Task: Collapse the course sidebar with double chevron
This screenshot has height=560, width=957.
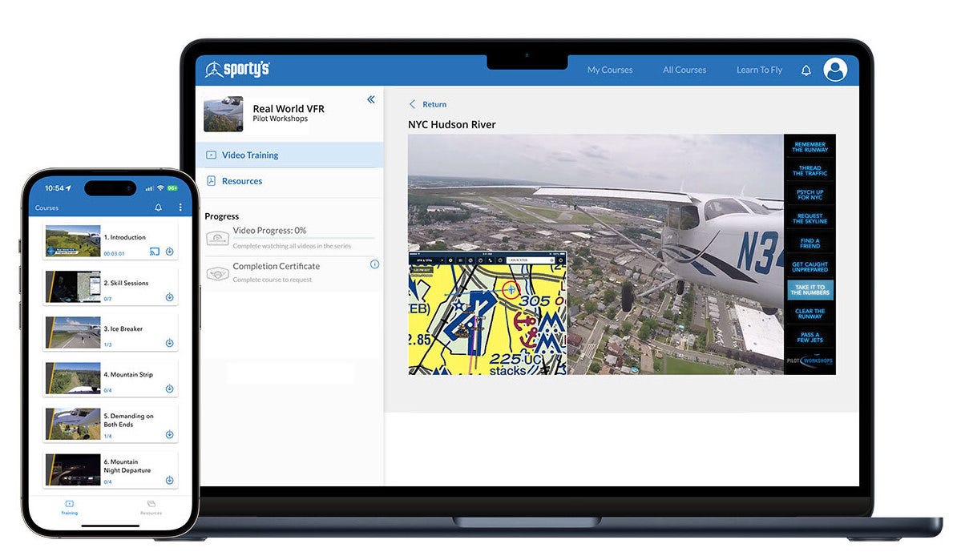Action: (x=370, y=99)
